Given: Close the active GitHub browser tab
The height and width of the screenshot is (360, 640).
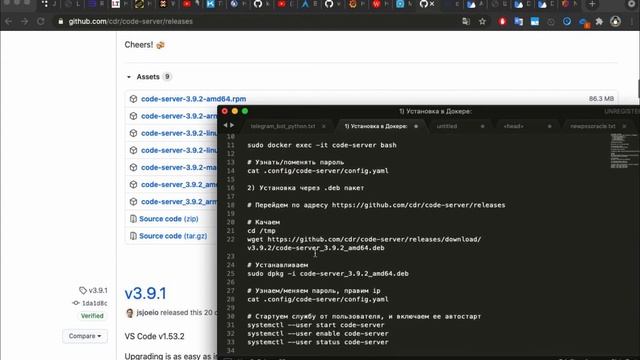Looking at the screenshot, I should (x=432, y=4).
